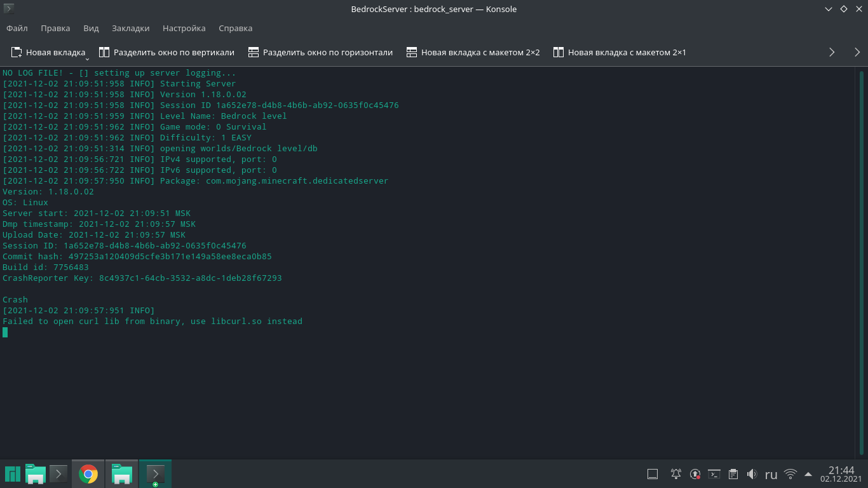Click the terminal tray icon

click(x=714, y=474)
